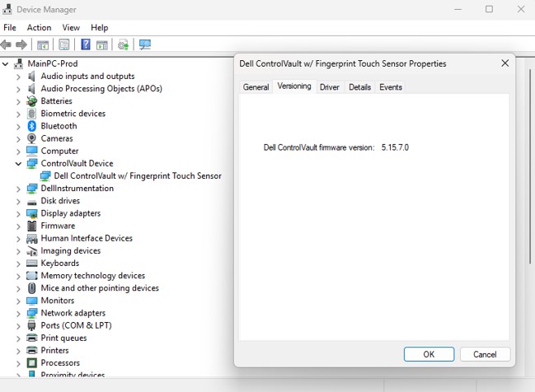Click the Firmware chip icon
This screenshot has width=535, height=392.
pos(31,226)
